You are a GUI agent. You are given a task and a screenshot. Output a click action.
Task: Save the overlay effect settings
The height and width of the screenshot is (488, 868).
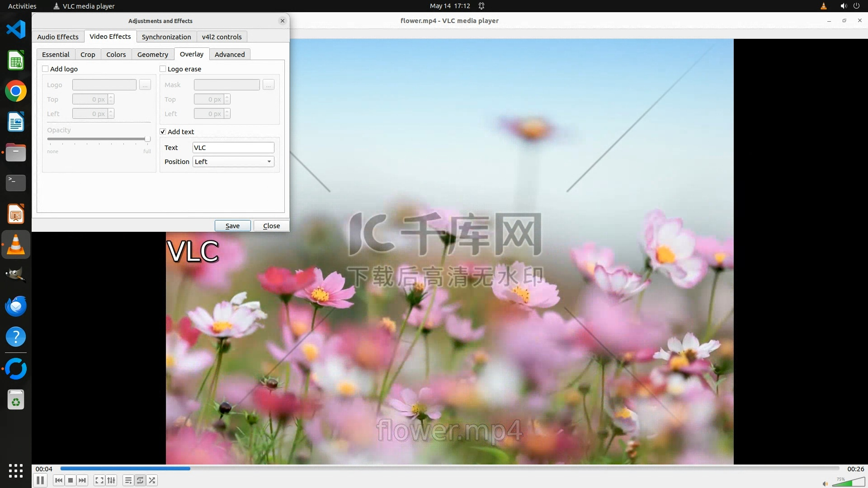coord(232,225)
